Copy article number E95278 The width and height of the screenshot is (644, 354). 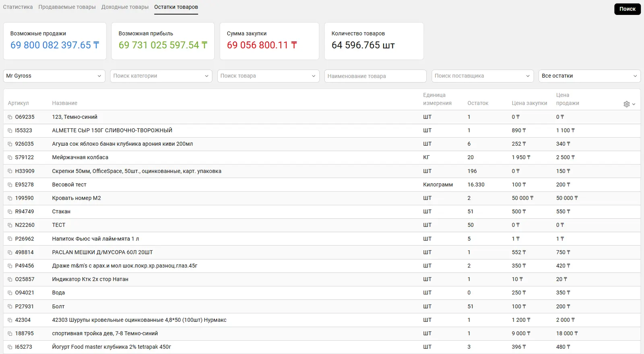10,185
